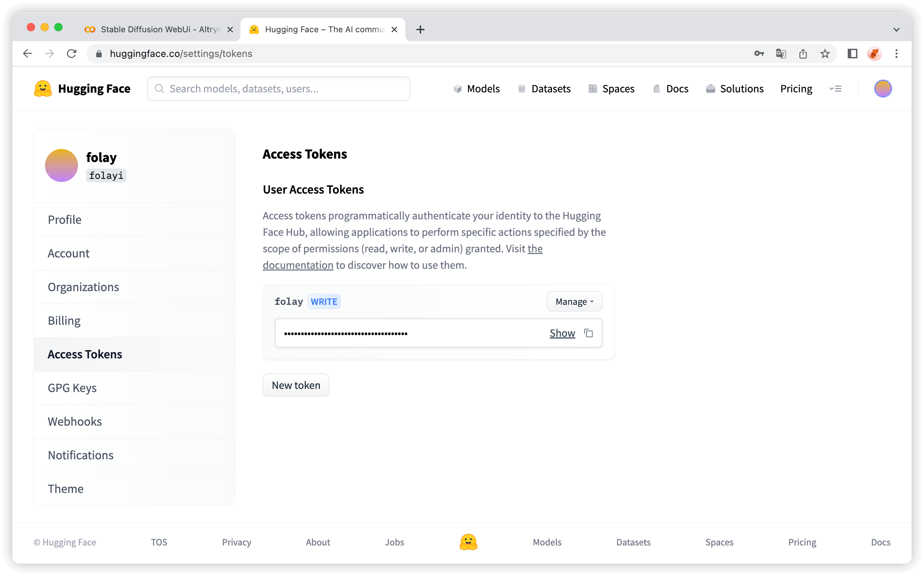Open Spaces in top navigation

pyautogui.click(x=611, y=89)
